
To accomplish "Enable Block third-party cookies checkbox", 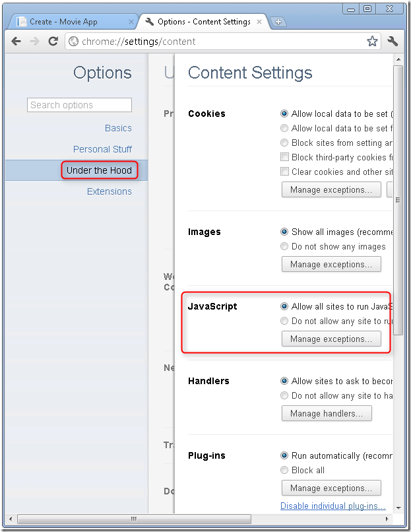I will [285, 157].
